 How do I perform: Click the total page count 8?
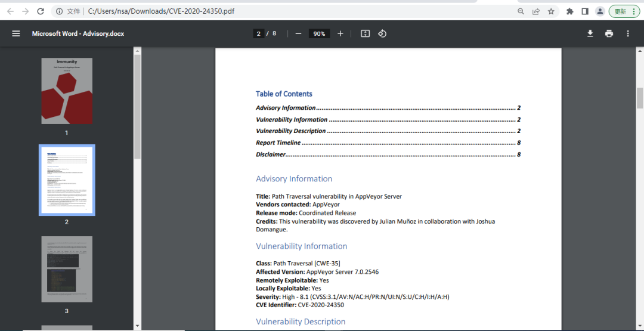click(x=274, y=33)
